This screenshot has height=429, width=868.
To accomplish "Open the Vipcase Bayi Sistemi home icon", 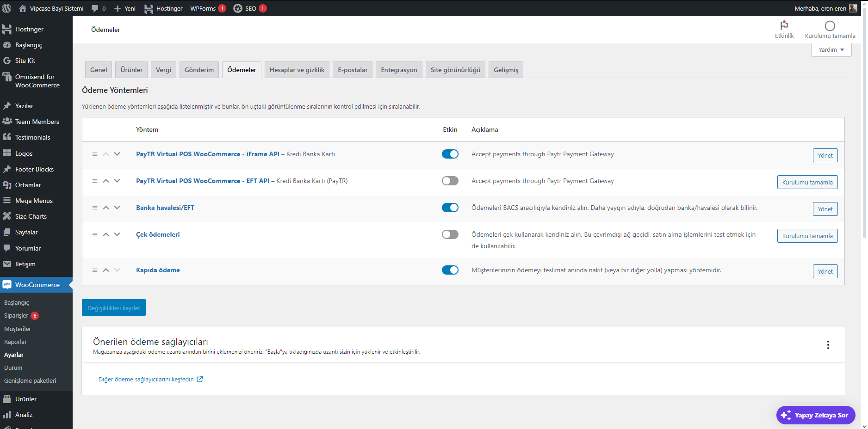I will tap(22, 8).
